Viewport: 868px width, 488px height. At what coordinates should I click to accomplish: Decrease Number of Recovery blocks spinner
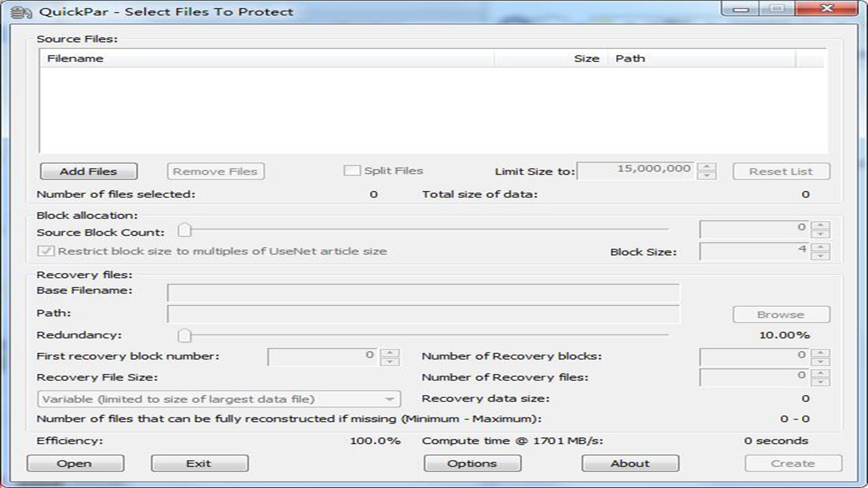[x=820, y=362]
